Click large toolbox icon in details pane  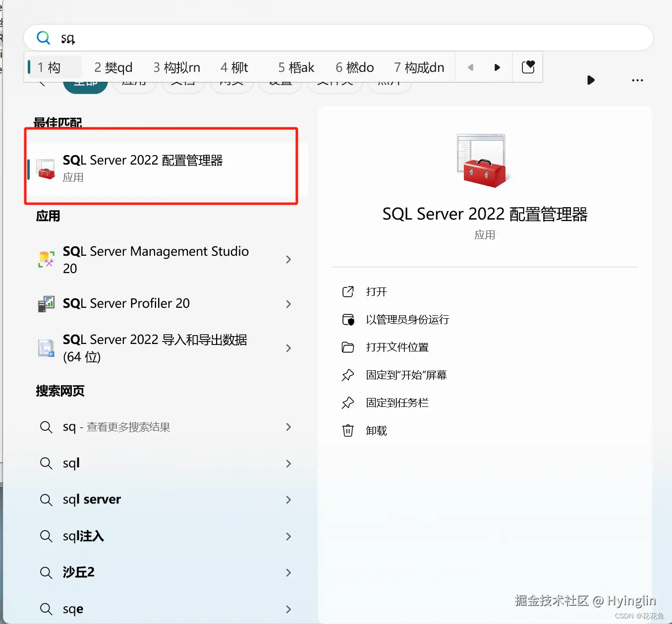(x=483, y=161)
